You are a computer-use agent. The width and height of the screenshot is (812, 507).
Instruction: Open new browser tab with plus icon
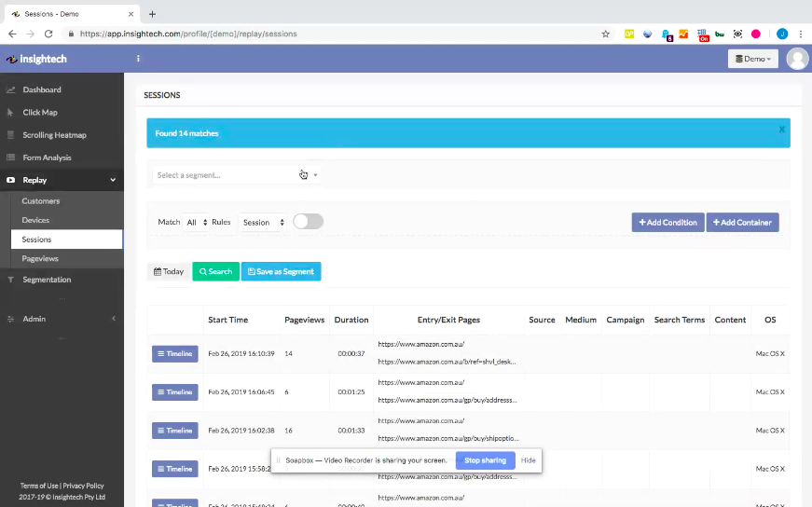[152, 14]
